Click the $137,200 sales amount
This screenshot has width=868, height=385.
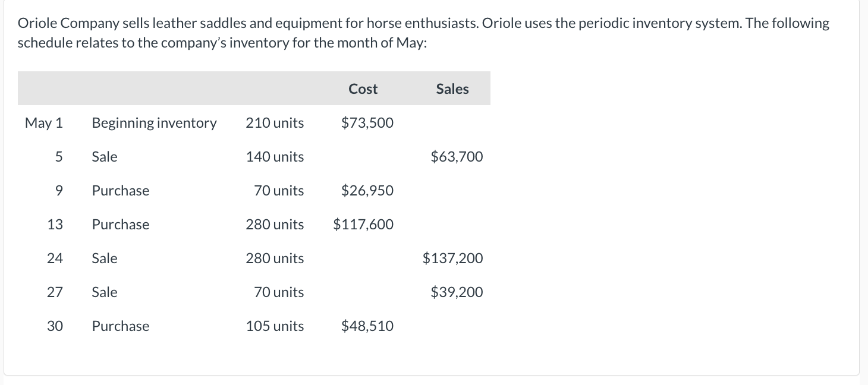[x=452, y=258]
